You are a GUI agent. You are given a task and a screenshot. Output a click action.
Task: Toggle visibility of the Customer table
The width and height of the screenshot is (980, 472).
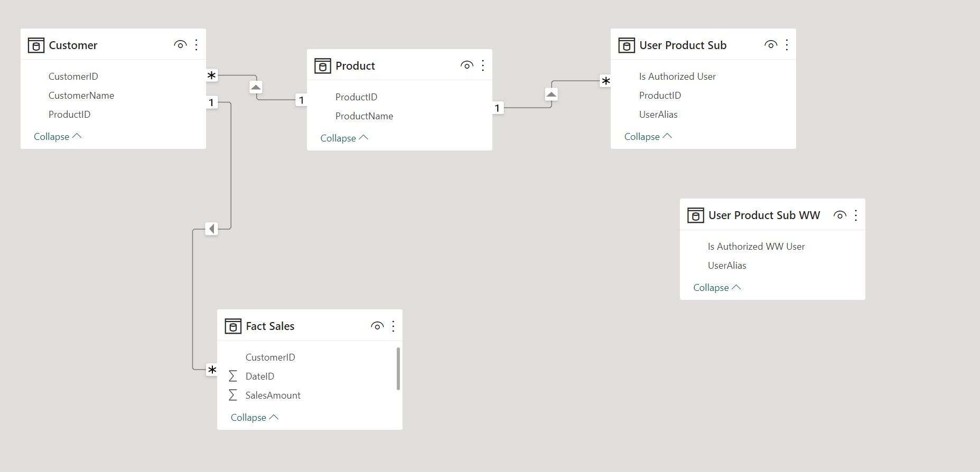[180, 45]
